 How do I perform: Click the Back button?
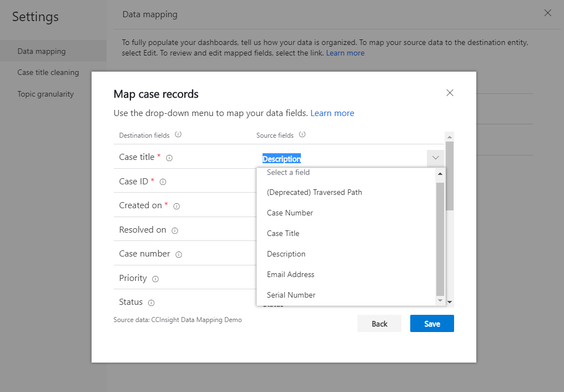click(379, 324)
